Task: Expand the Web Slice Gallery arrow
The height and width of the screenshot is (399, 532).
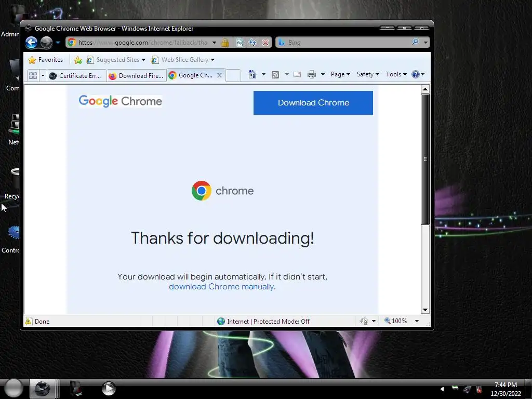Action: pyautogui.click(x=212, y=60)
